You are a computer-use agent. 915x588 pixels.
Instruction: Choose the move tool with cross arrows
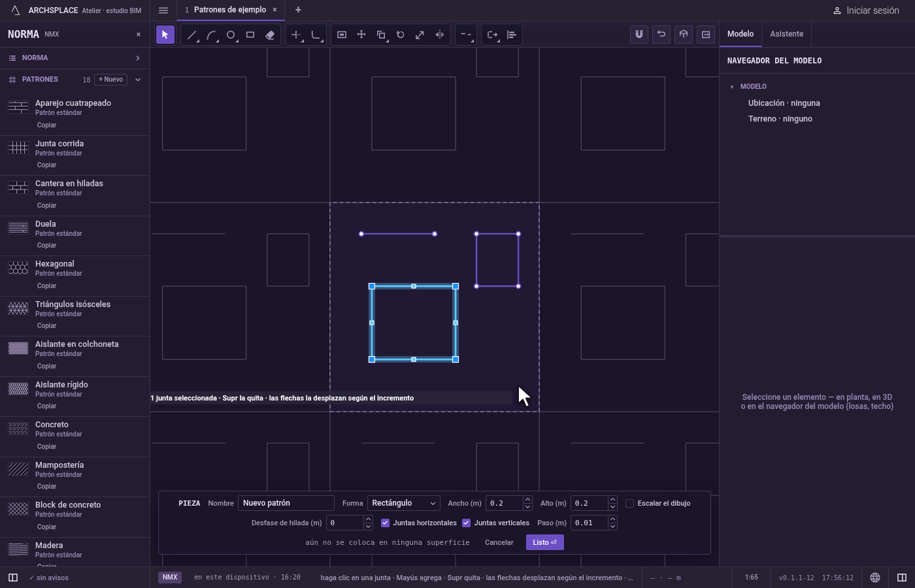click(x=361, y=35)
